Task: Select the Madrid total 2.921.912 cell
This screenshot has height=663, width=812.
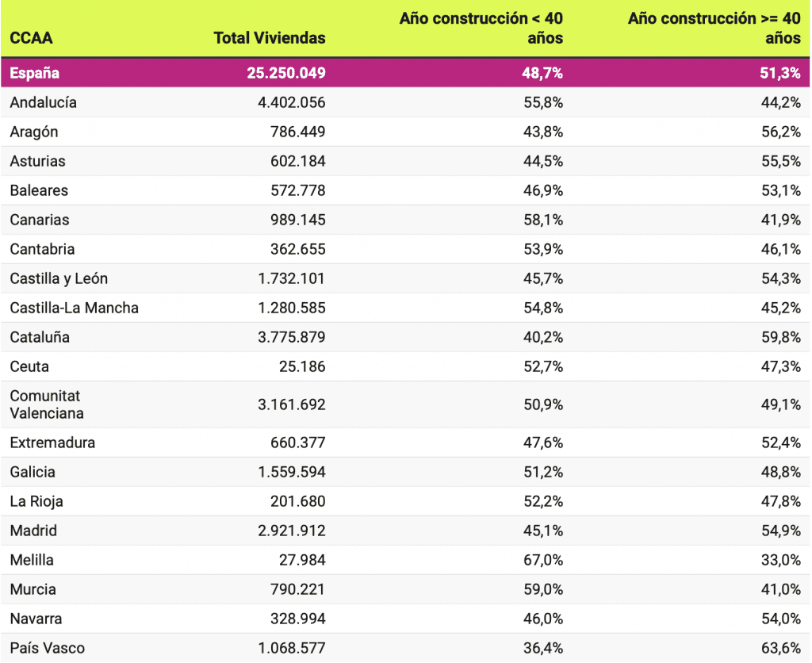Action: pyautogui.click(x=291, y=531)
